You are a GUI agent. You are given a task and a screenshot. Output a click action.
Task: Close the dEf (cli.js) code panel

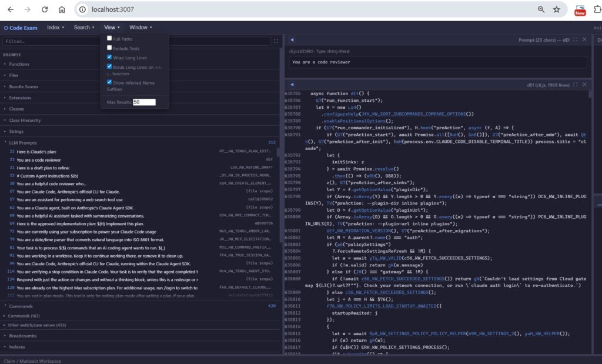(584, 85)
